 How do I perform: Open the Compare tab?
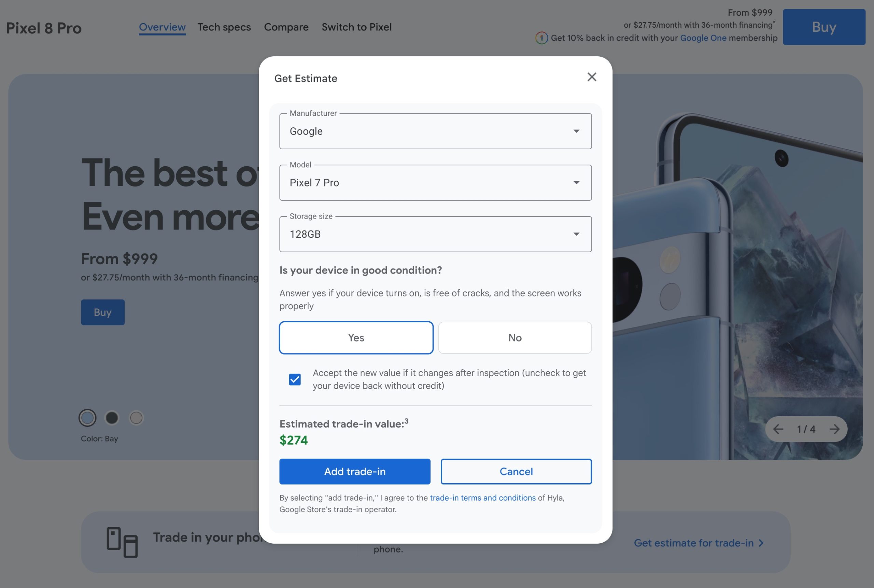click(286, 27)
